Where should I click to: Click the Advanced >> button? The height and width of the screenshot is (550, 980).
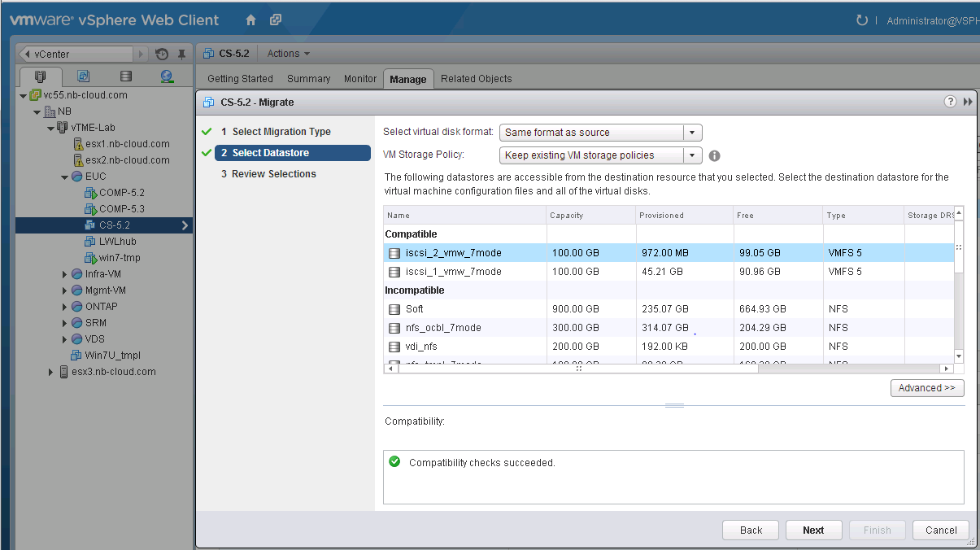click(x=927, y=388)
